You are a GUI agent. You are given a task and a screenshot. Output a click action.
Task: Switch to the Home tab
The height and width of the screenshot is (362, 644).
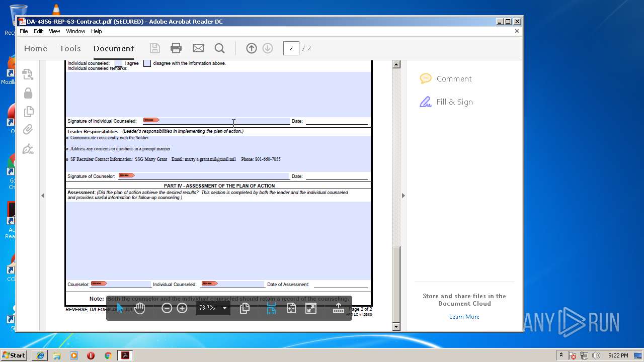pyautogui.click(x=36, y=48)
